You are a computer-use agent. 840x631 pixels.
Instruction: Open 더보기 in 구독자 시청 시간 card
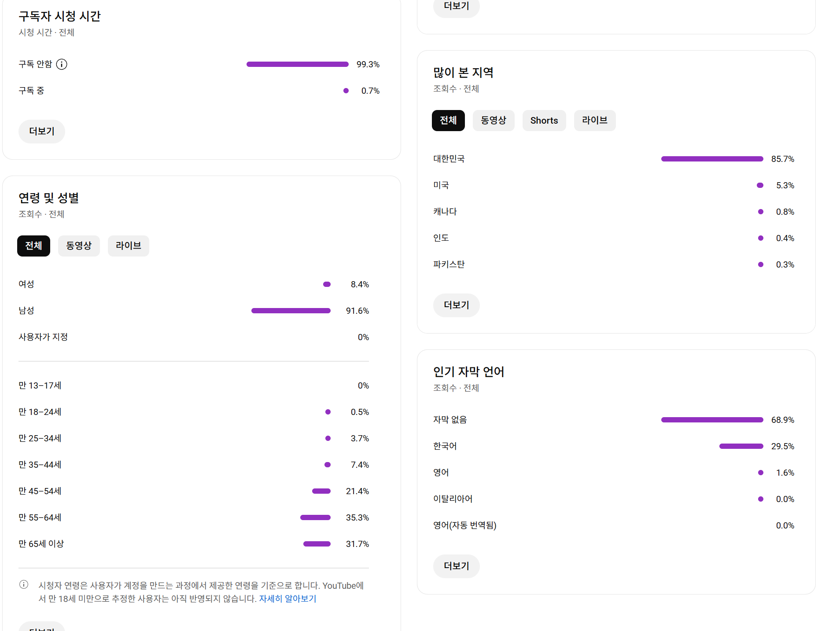pyautogui.click(x=41, y=131)
